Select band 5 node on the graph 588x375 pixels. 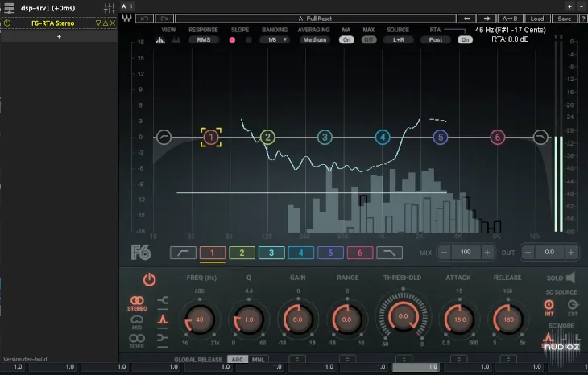coord(441,137)
